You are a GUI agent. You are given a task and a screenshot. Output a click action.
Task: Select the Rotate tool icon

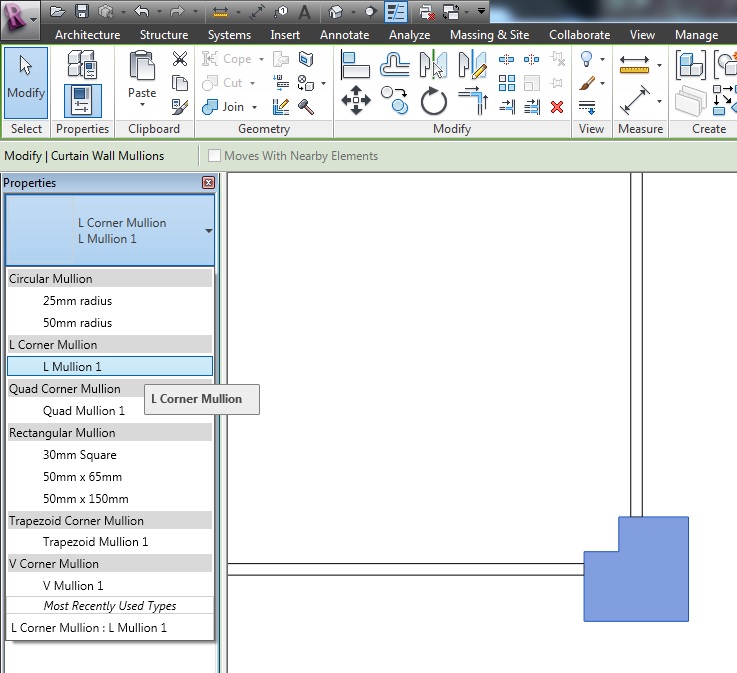coord(433,101)
